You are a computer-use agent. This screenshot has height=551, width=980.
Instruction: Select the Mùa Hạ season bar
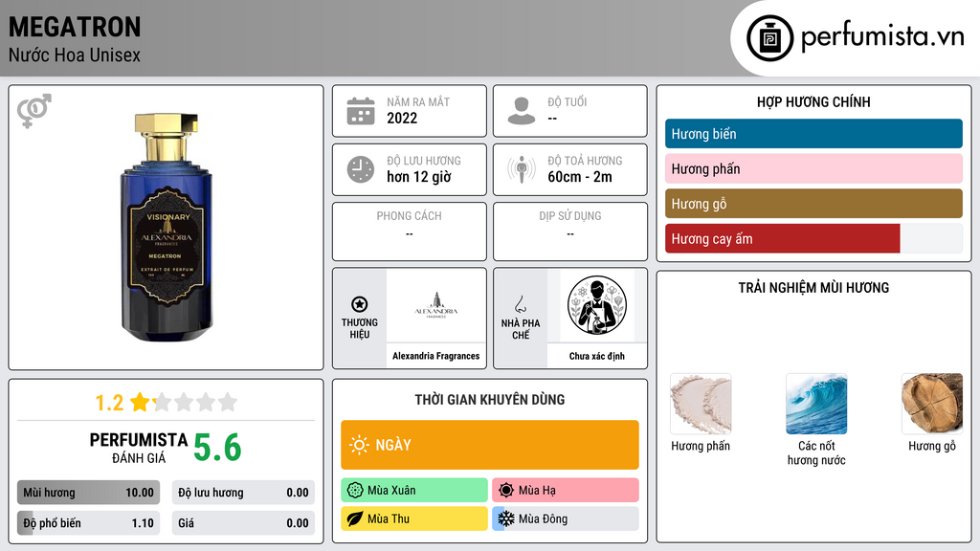tap(566, 491)
